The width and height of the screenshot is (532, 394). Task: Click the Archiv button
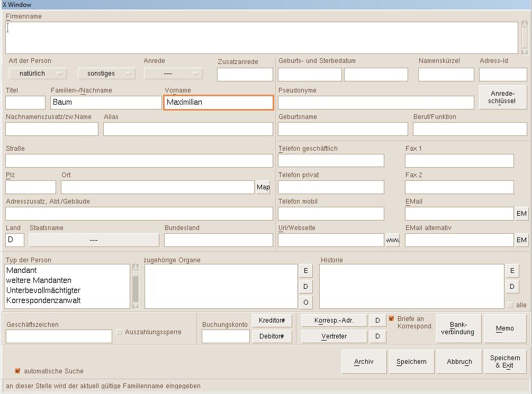coord(364,362)
